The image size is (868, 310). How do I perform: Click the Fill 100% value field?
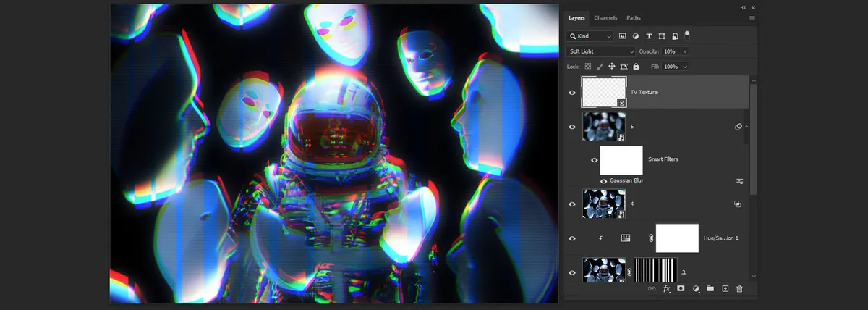tap(671, 66)
